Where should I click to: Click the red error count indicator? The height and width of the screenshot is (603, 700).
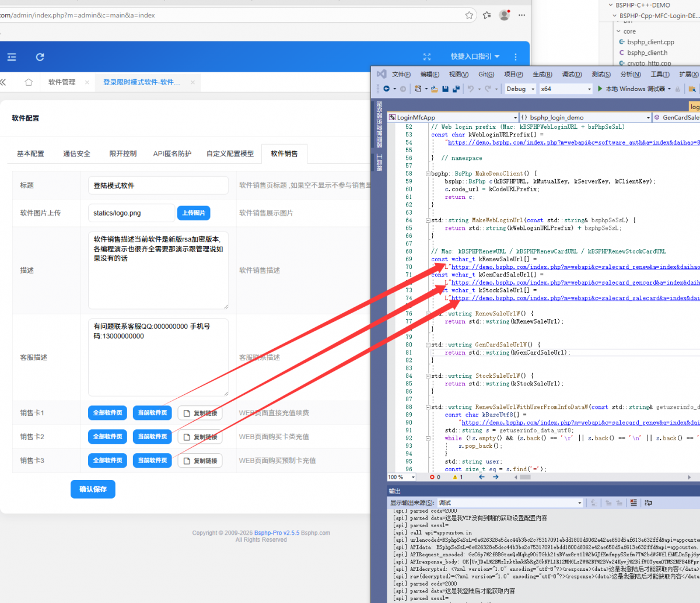pos(435,477)
